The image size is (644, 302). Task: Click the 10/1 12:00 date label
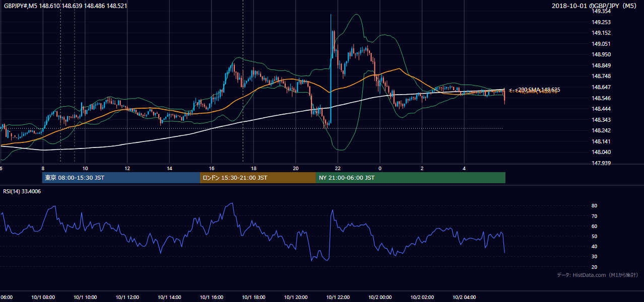coord(127,297)
